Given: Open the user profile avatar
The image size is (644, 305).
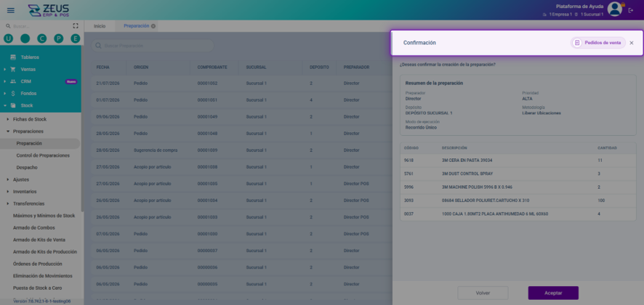Looking at the screenshot, I should 615,9.
